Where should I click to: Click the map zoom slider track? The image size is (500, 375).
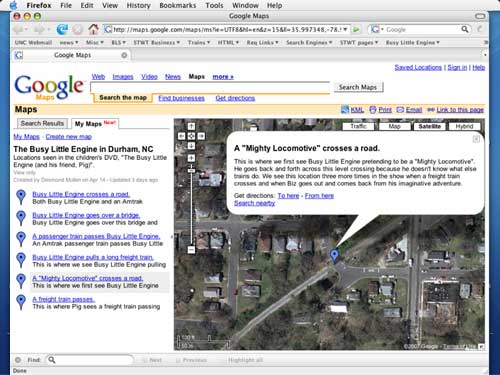191,203
